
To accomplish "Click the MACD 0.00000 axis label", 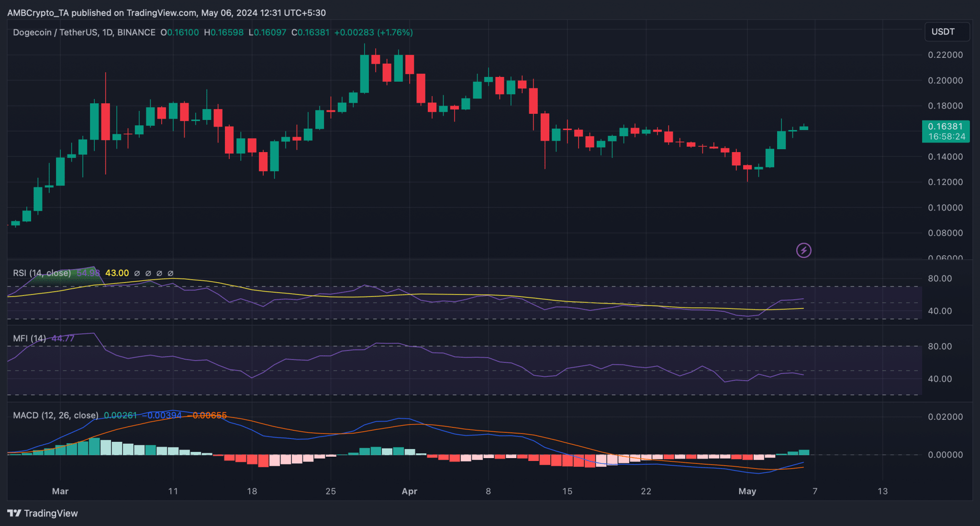I will 945,455.
